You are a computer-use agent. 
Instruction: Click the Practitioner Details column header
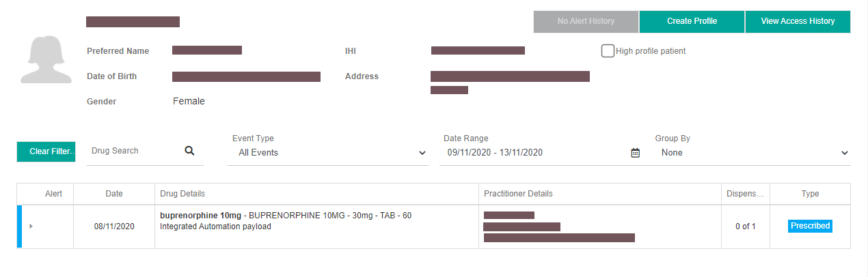click(x=518, y=194)
